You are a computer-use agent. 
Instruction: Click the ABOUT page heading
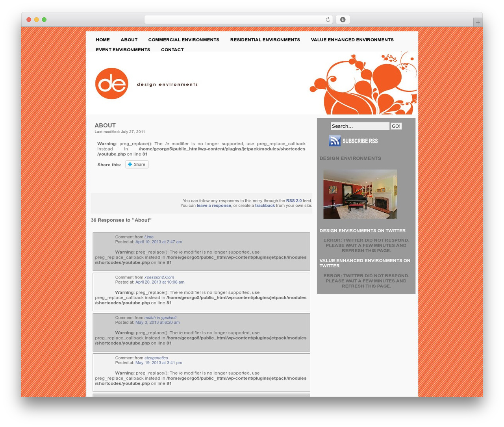105,125
